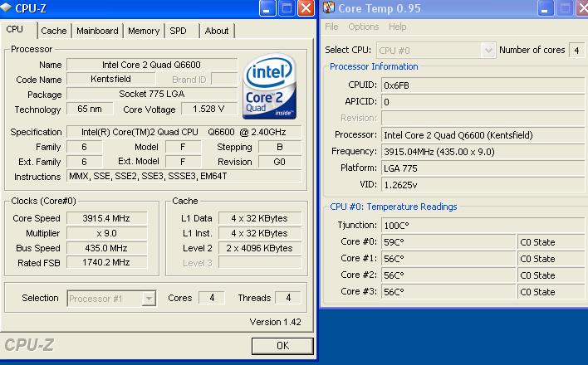The image size is (588, 365).
Task: Click the Specification field in CPU-Z
Action: coord(184,132)
